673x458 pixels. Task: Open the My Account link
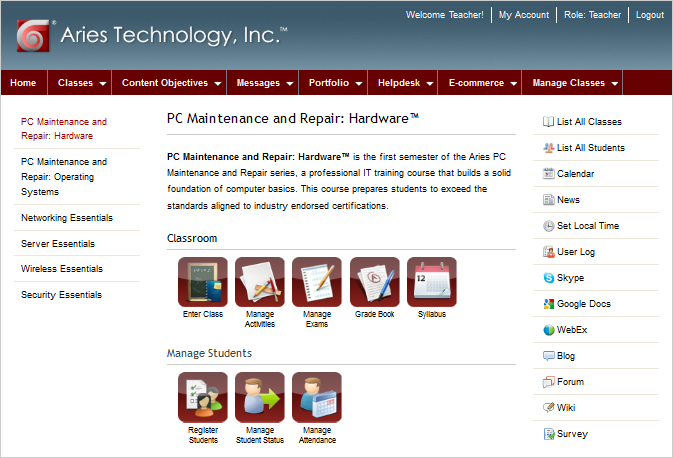click(x=524, y=15)
